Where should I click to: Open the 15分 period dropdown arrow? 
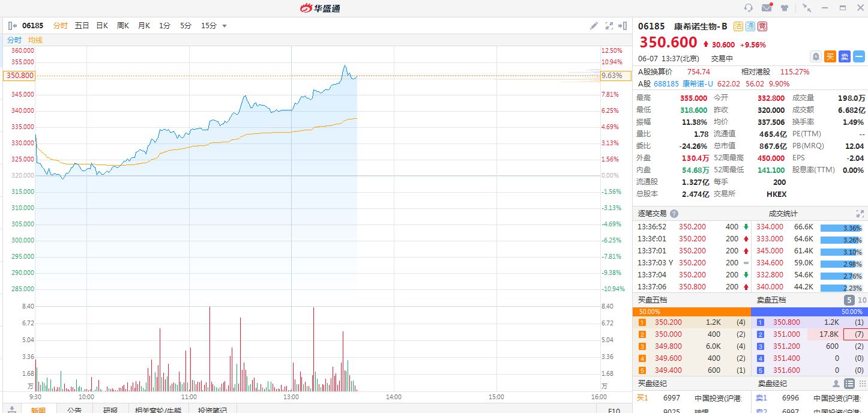pos(225,26)
